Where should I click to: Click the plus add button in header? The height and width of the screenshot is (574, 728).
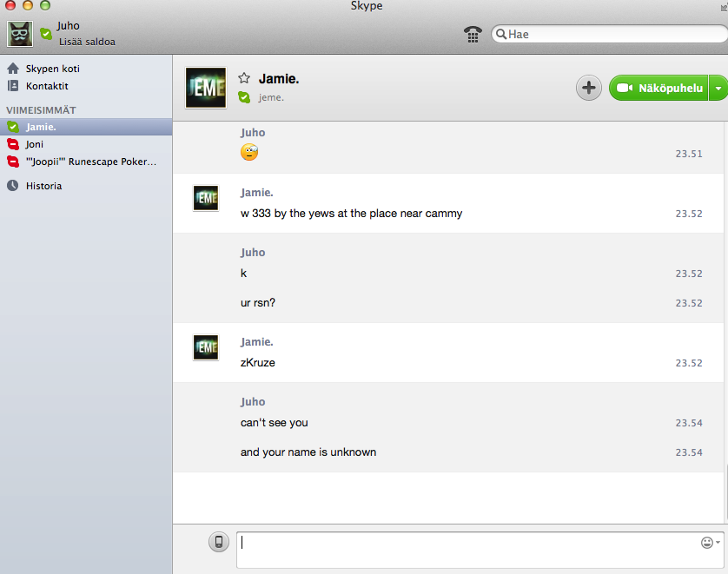click(x=588, y=88)
